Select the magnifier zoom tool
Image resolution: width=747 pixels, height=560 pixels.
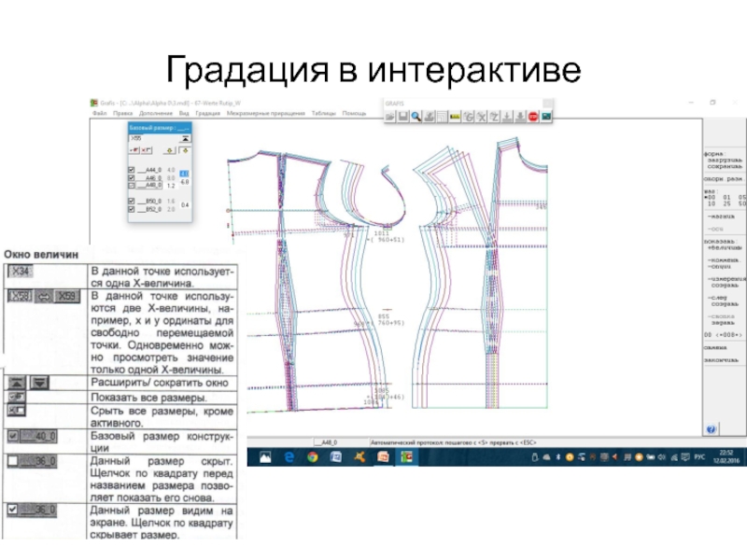coord(416,116)
